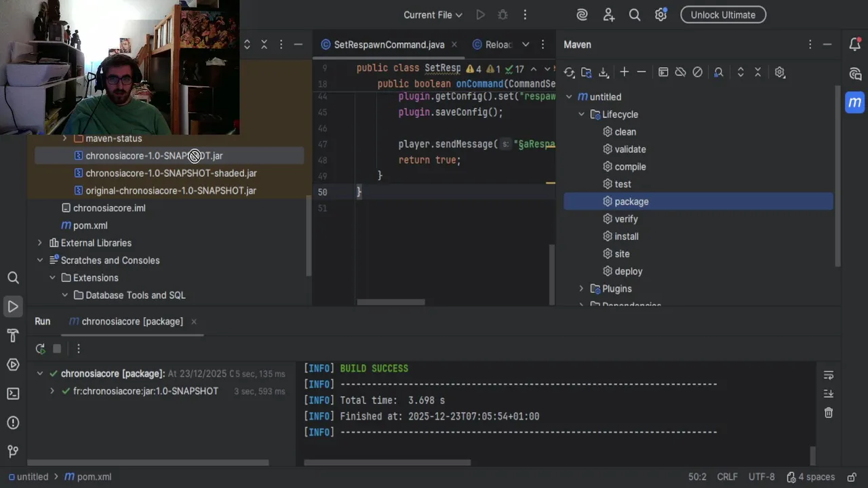
Task: Expand all nodes in Maven panel
Action: tap(741, 72)
